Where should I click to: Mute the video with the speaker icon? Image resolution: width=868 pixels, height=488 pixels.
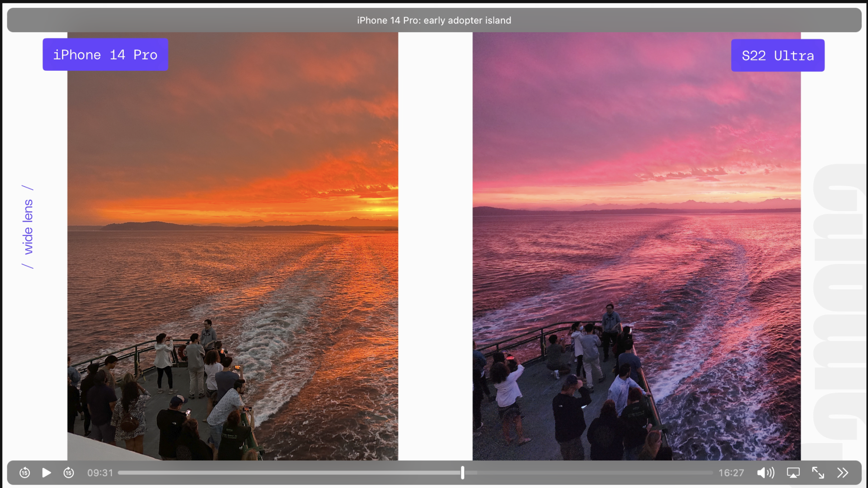(766, 472)
